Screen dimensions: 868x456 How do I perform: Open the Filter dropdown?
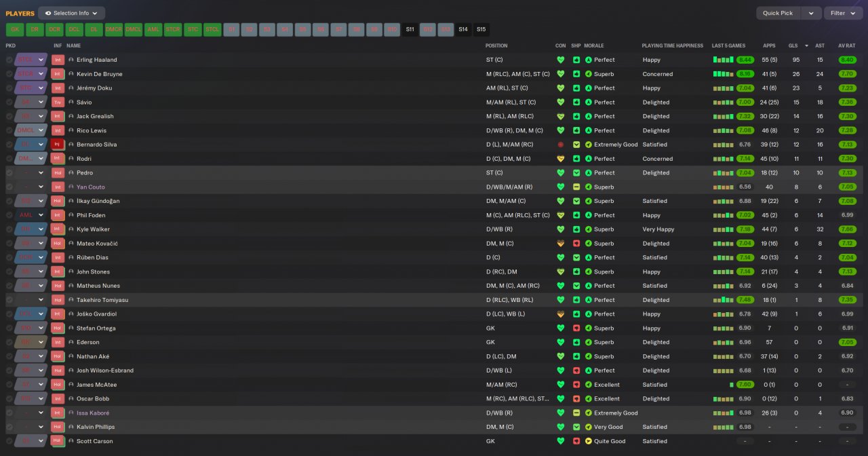pos(843,13)
